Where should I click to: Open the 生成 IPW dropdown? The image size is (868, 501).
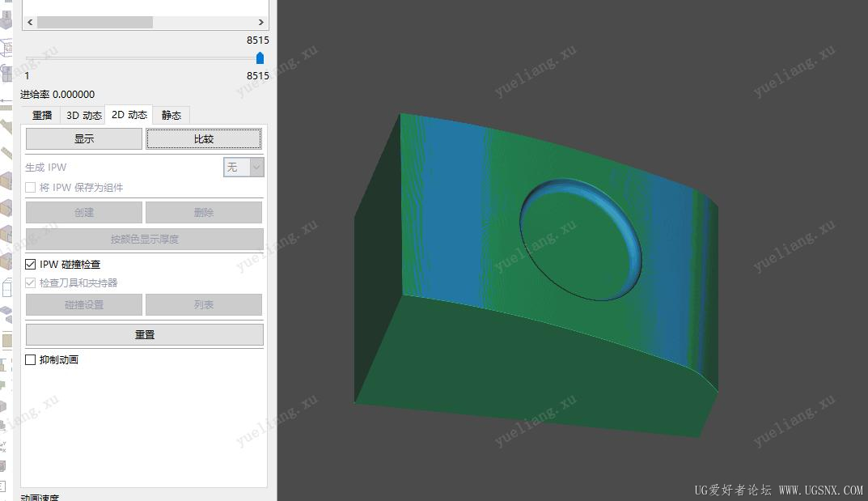coord(243,168)
